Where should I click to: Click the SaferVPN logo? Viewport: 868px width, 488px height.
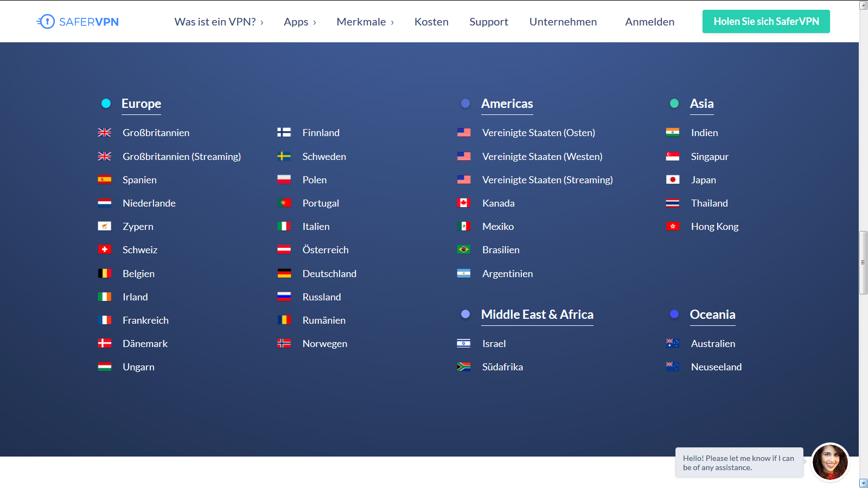click(x=78, y=22)
